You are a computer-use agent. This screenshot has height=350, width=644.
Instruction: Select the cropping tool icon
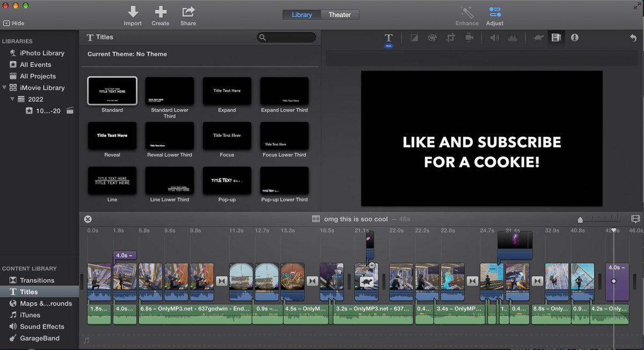(450, 38)
